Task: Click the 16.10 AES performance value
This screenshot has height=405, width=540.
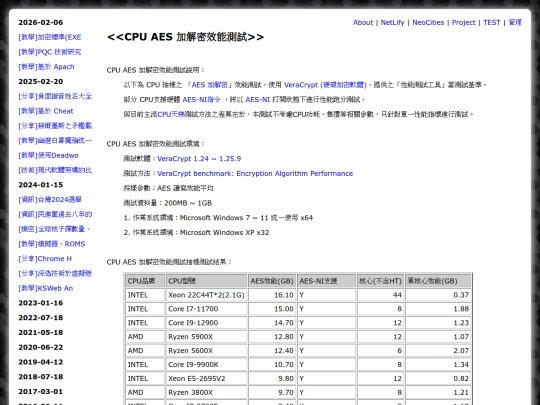Action: coord(272,295)
